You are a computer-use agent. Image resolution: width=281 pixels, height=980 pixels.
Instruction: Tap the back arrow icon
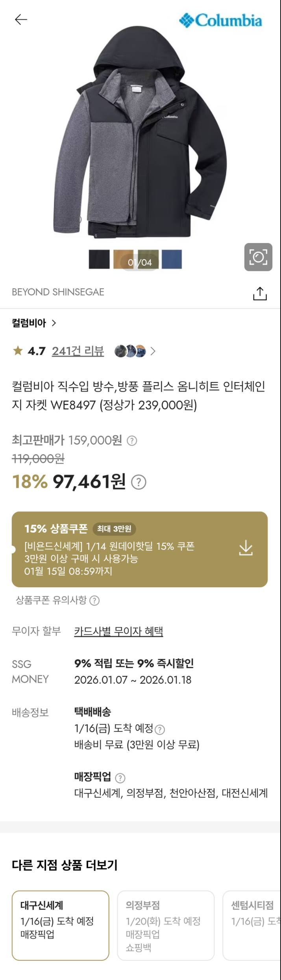(21, 19)
